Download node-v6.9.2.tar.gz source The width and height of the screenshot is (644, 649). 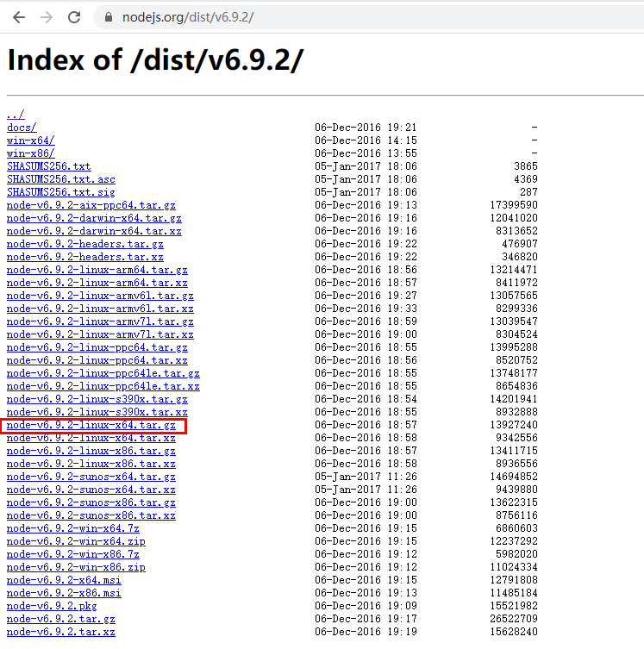click(61, 619)
